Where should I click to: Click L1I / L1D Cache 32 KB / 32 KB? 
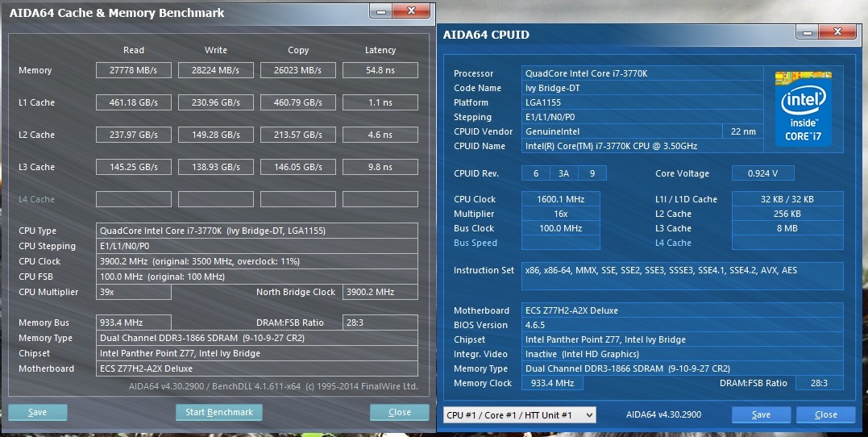pyautogui.click(x=787, y=199)
